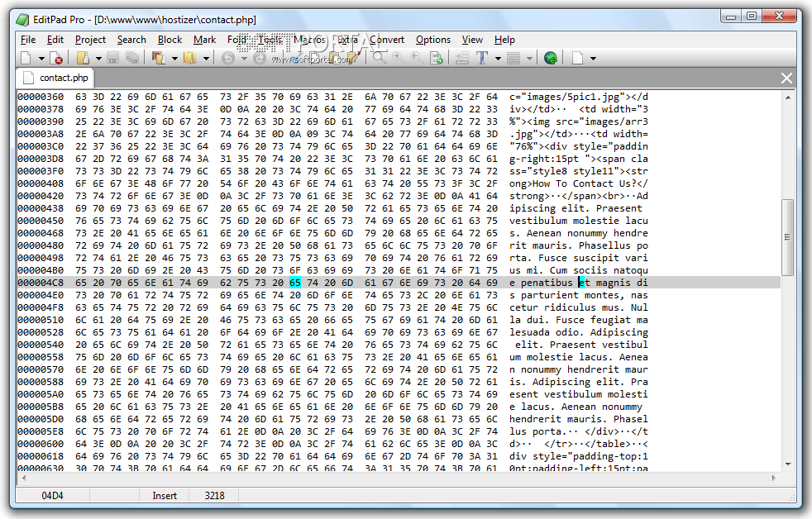Click the text 'div style="padding-top:1'

(579, 456)
